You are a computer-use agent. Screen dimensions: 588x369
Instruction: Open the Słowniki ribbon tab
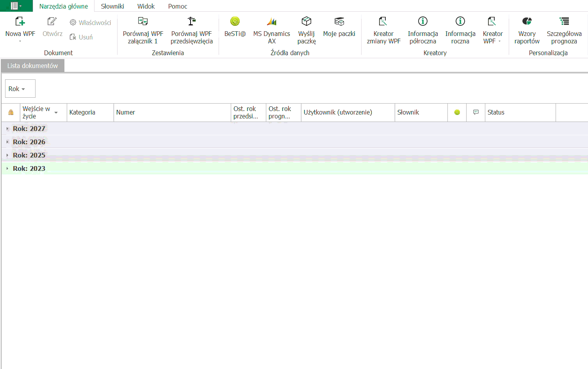pos(112,6)
